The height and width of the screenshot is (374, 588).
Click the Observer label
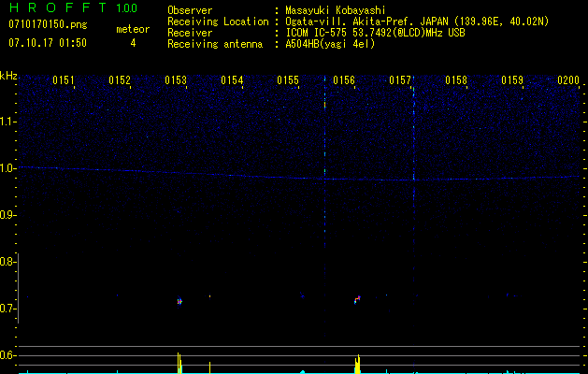[x=190, y=10]
